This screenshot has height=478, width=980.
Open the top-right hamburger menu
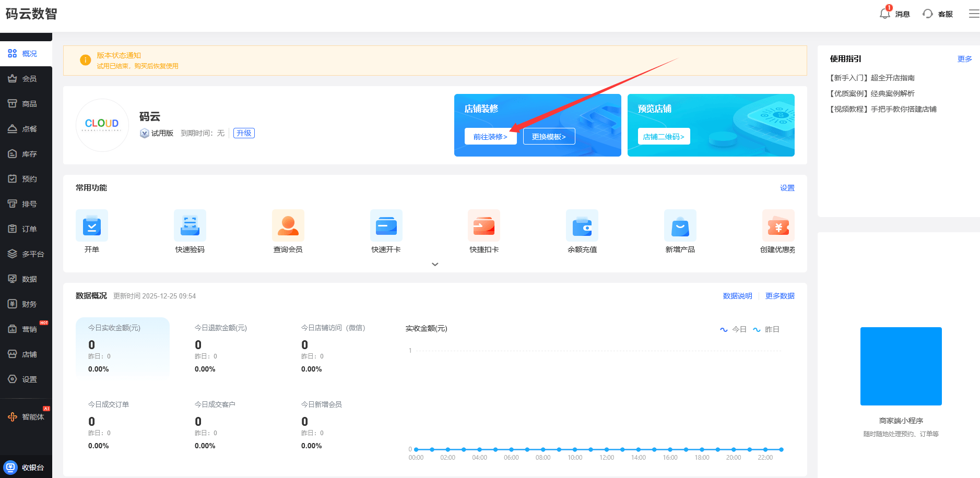pos(974,14)
